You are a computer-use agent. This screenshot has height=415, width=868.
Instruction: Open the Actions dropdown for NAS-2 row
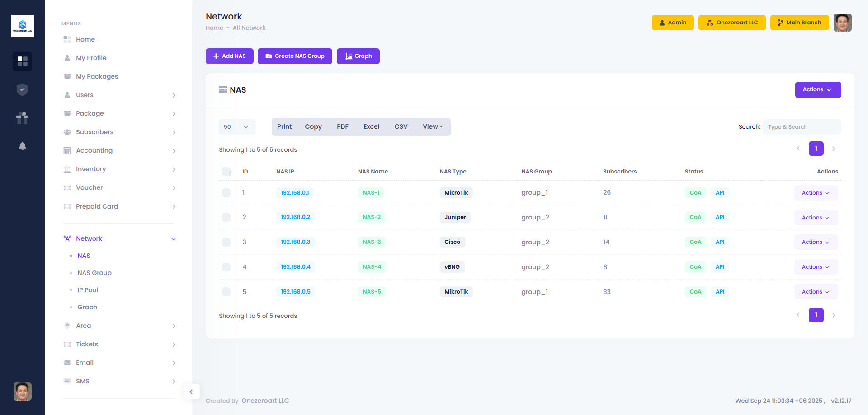point(816,218)
